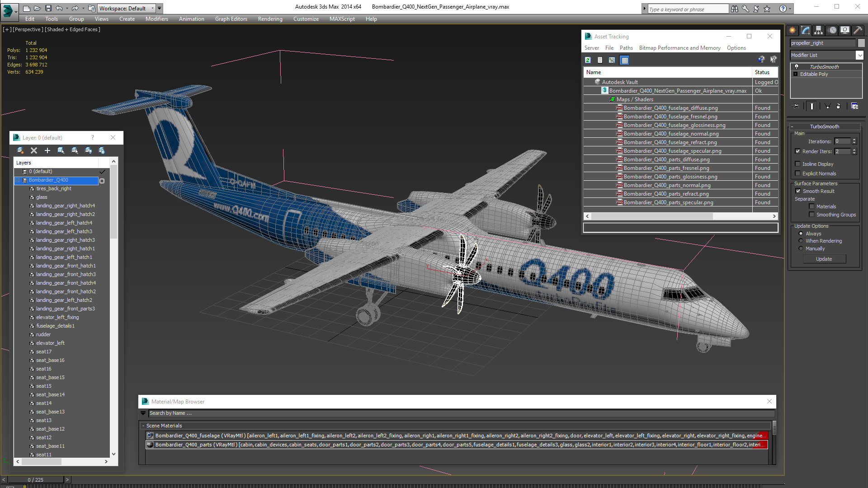The image size is (868, 488).
Task: Click Asset Tracking help icon
Action: 761,60
